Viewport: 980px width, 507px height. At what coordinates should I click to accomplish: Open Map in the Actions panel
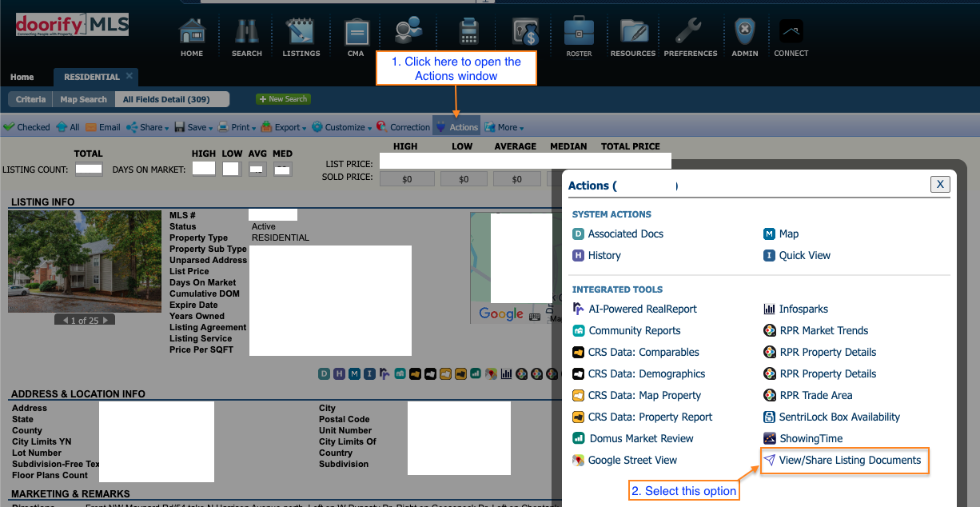point(781,234)
